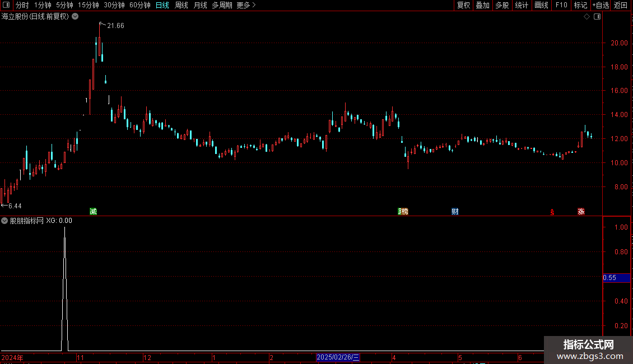Image resolution: width=633 pixels, height=364 pixels.
Task: Click the XG signal spike in indicator panel
Action: [x=64, y=288]
